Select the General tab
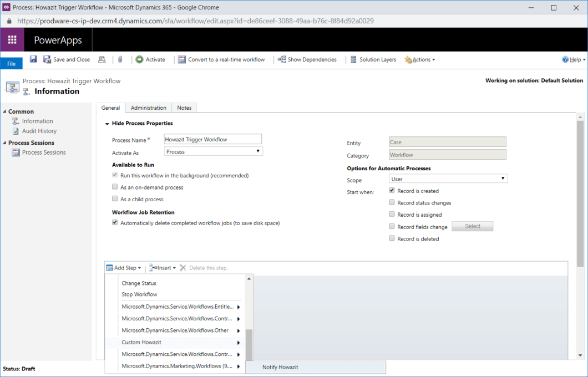Screen dimensions: 588x377 (110, 108)
